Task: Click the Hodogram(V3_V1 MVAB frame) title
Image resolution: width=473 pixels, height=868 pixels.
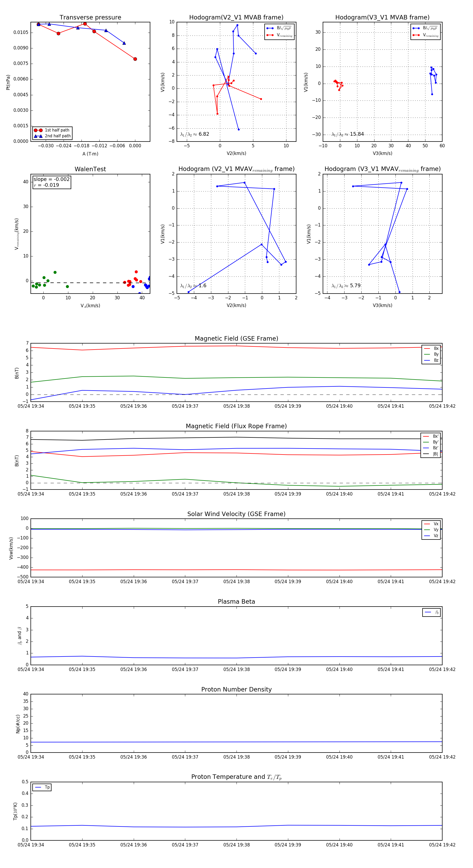Action: [382, 18]
